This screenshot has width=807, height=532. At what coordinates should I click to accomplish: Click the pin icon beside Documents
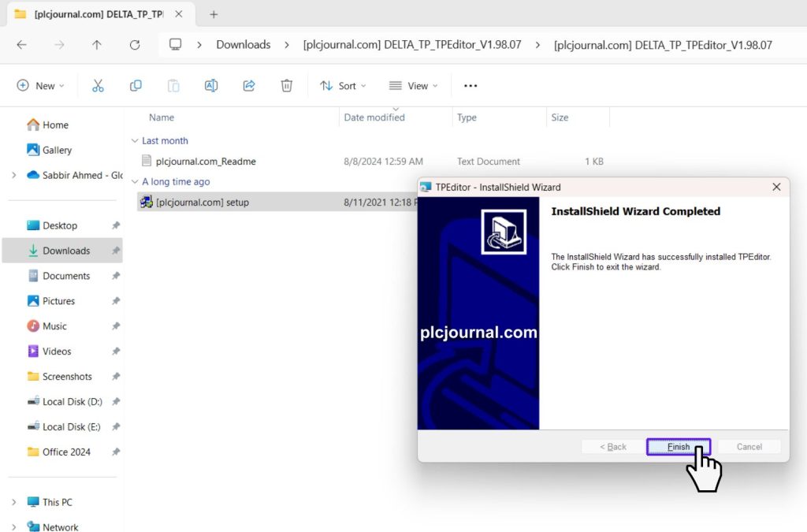pos(116,276)
